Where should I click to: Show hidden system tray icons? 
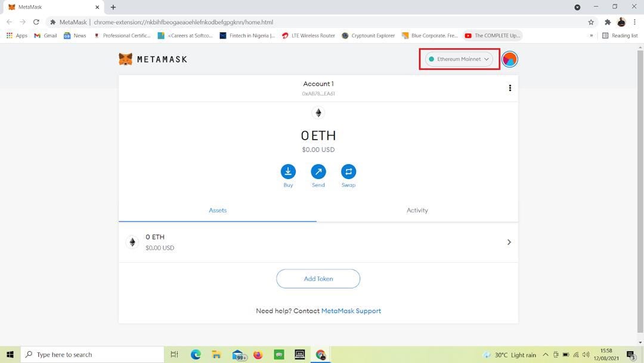coord(546,355)
